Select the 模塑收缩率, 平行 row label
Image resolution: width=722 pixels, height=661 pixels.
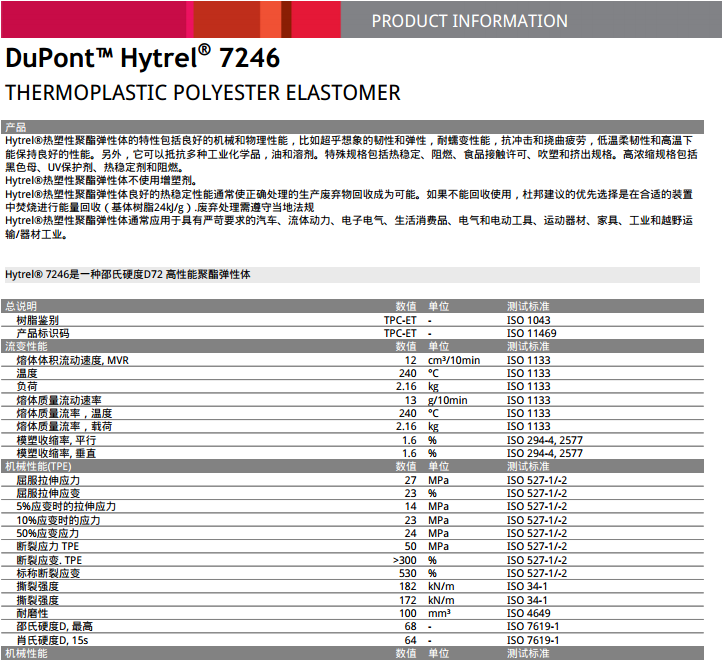coord(56,441)
